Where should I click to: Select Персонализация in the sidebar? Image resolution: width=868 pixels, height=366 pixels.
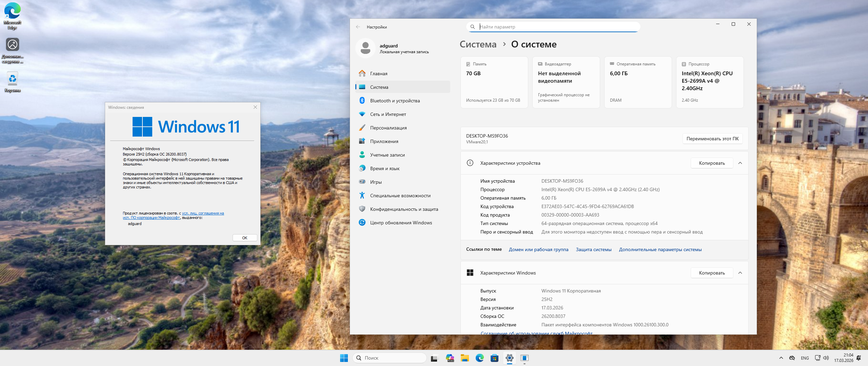click(388, 128)
